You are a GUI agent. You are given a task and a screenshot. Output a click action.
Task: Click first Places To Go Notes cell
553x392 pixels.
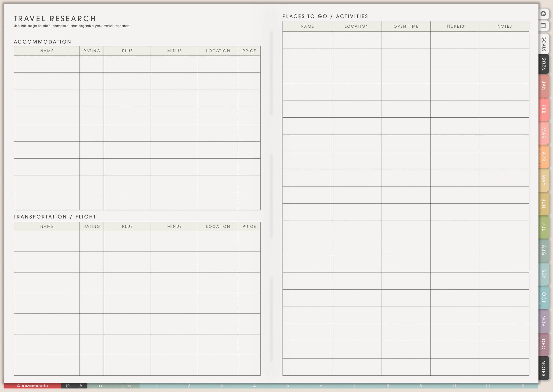[x=504, y=40]
